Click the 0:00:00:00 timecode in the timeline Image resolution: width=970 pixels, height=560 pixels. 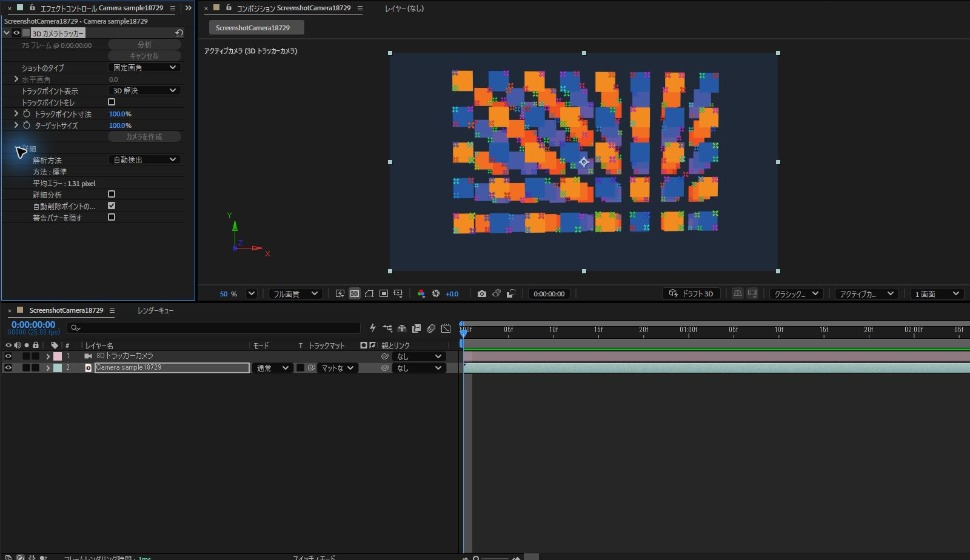coord(33,325)
